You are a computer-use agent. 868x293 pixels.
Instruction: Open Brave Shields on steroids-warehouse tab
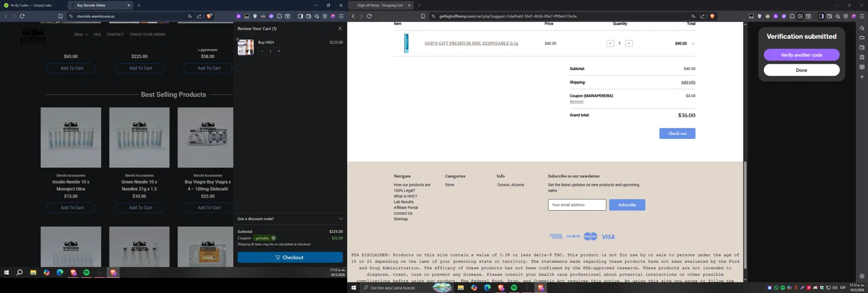tap(209, 16)
